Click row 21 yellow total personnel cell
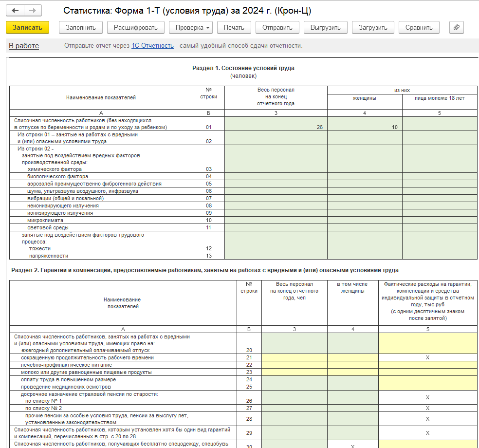 tap(295, 357)
